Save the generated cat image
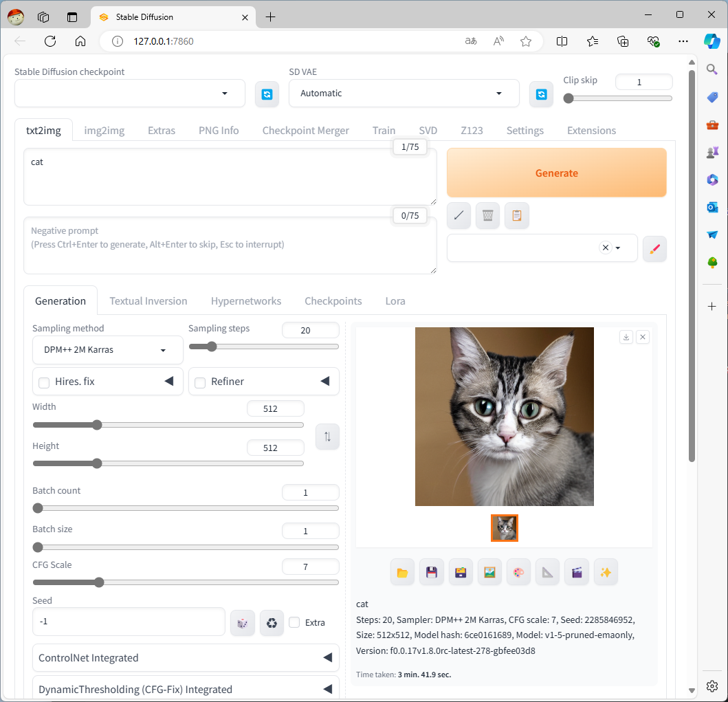 (x=432, y=571)
